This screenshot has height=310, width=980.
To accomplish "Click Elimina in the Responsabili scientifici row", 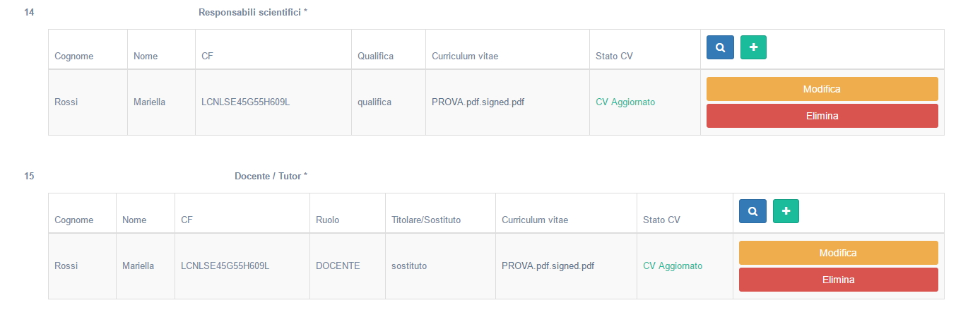I will [822, 116].
